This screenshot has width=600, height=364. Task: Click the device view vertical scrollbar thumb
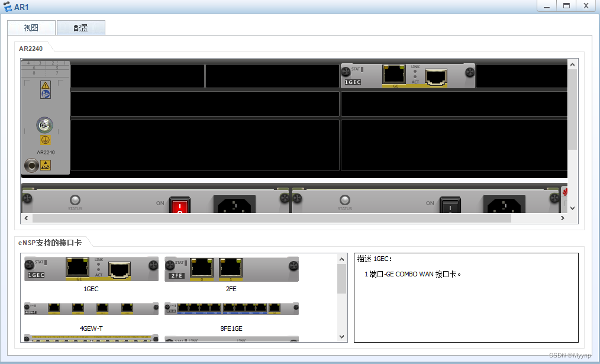coord(572,109)
